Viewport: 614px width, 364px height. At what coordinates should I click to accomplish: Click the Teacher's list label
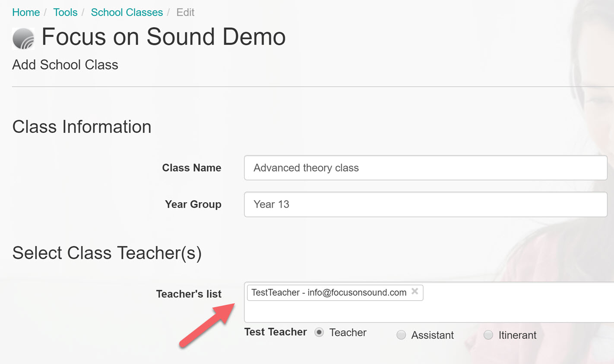pyautogui.click(x=189, y=294)
